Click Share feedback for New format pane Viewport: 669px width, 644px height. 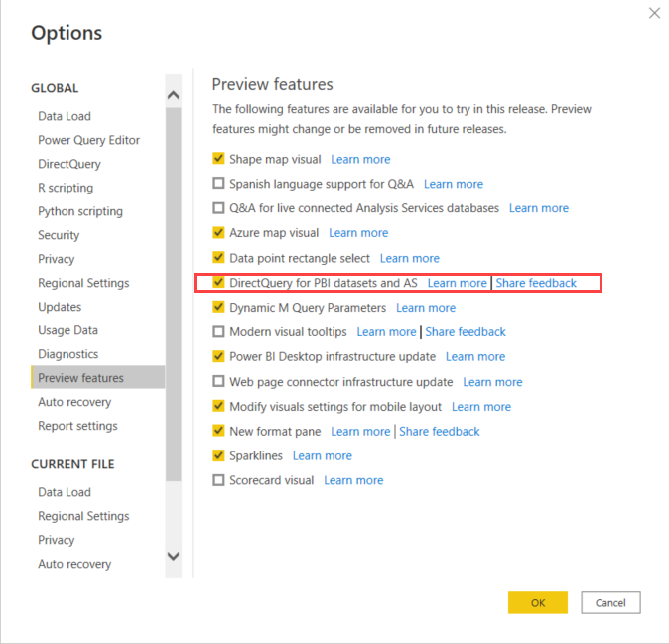440,432
